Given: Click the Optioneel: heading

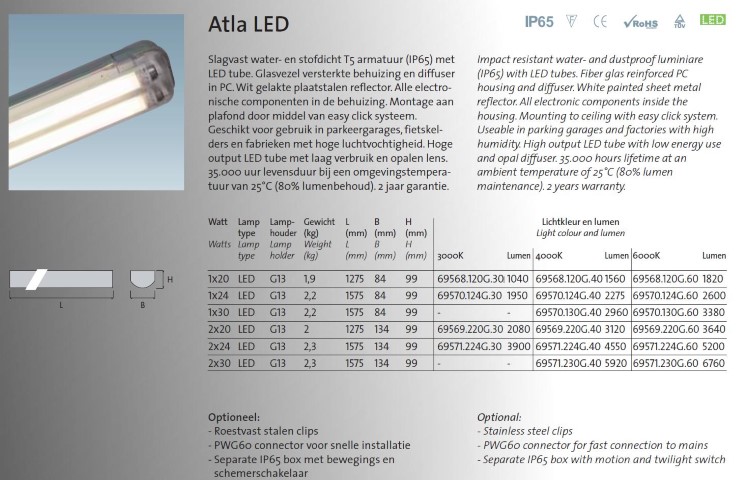Looking at the screenshot, I should (234, 418).
